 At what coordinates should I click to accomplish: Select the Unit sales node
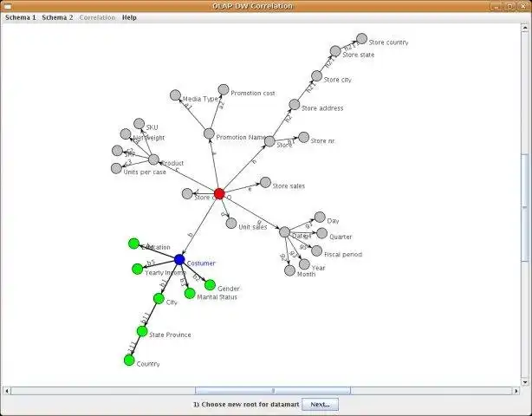coord(231,224)
